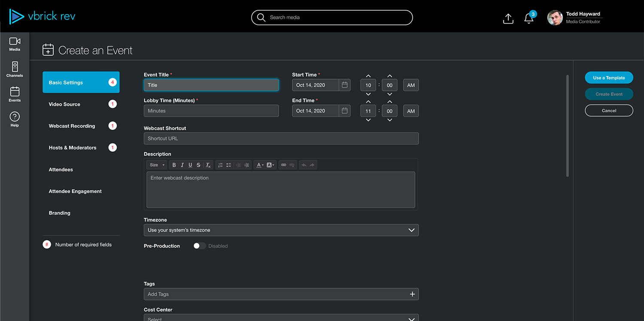Click the vbrick rev logo
This screenshot has width=644, height=321.
point(42,16)
